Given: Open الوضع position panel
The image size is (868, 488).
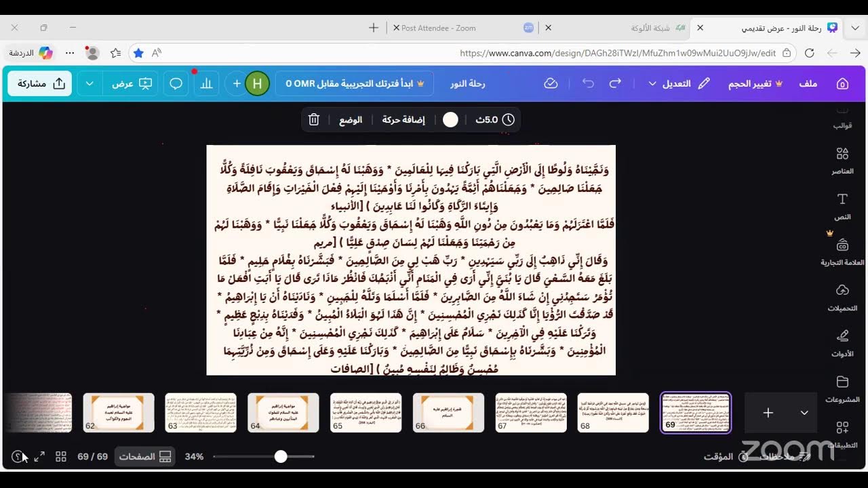Looking at the screenshot, I should pos(351,119).
